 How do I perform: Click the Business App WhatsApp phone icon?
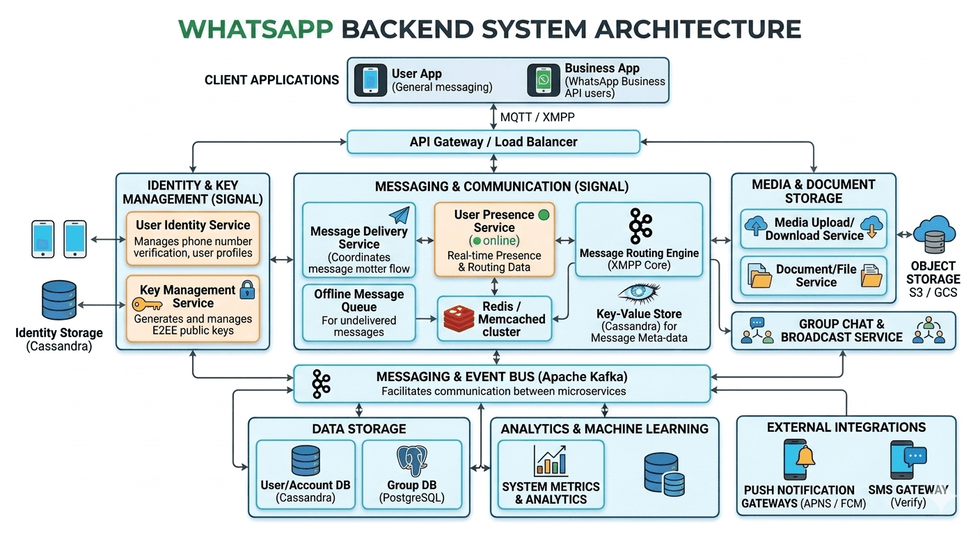click(543, 80)
